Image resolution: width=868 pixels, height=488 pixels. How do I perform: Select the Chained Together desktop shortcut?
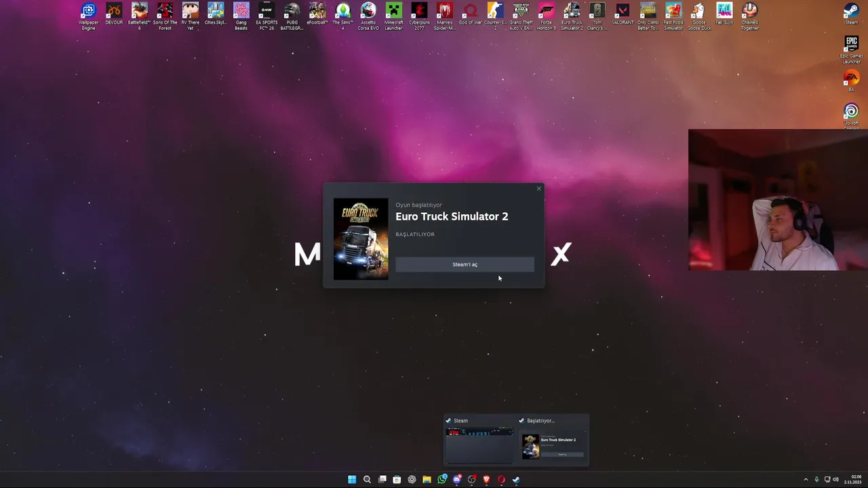click(749, 16)
